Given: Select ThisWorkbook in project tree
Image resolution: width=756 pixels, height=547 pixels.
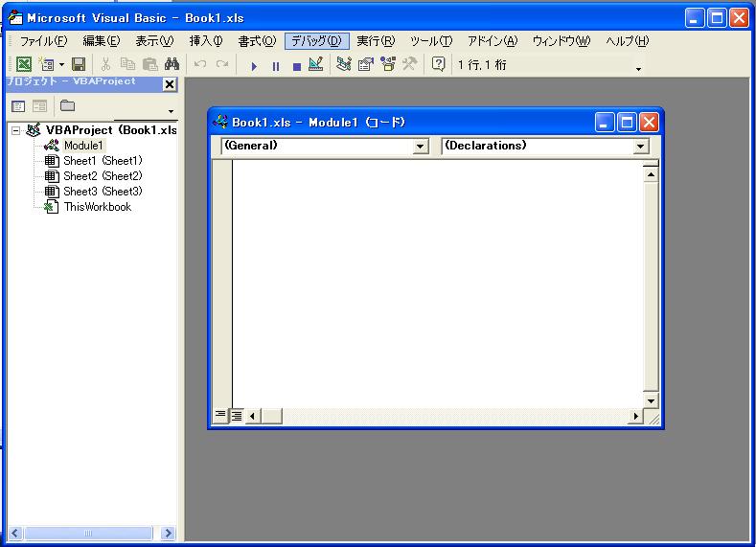Looking at the screenshot, I should click(x=98, y=207).
